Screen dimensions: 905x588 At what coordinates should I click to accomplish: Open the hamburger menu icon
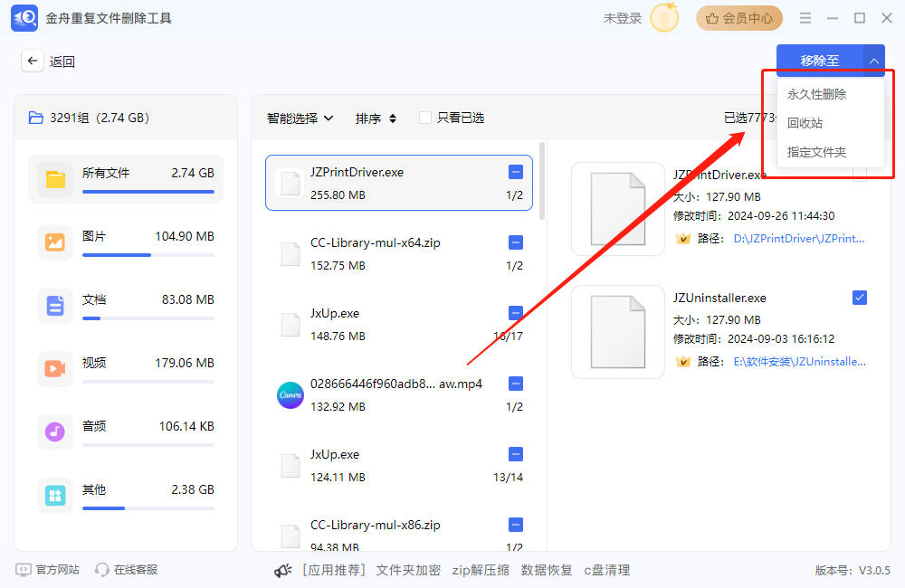[805, 18]
